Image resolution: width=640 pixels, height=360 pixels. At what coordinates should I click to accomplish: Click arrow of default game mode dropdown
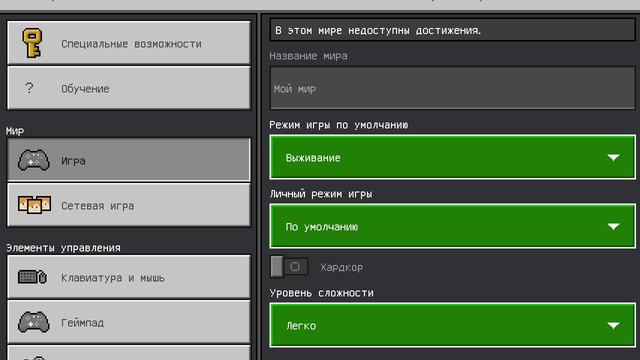[613, 158]
